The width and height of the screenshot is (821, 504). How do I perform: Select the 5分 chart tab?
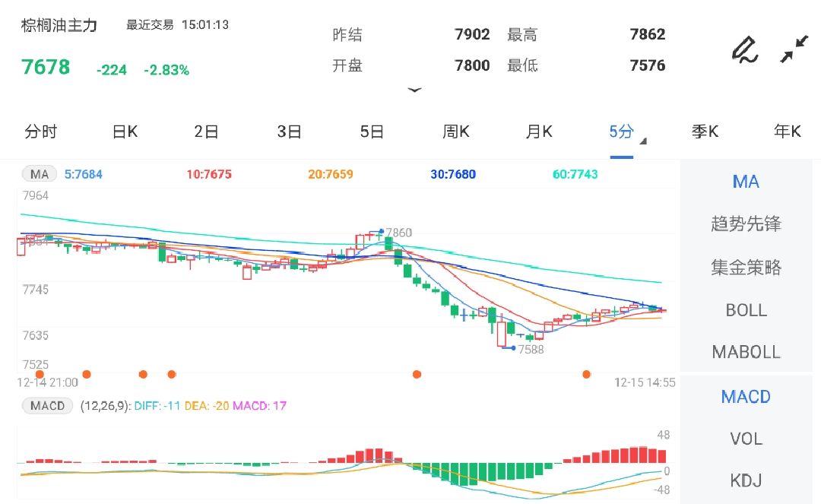(622, 132)
